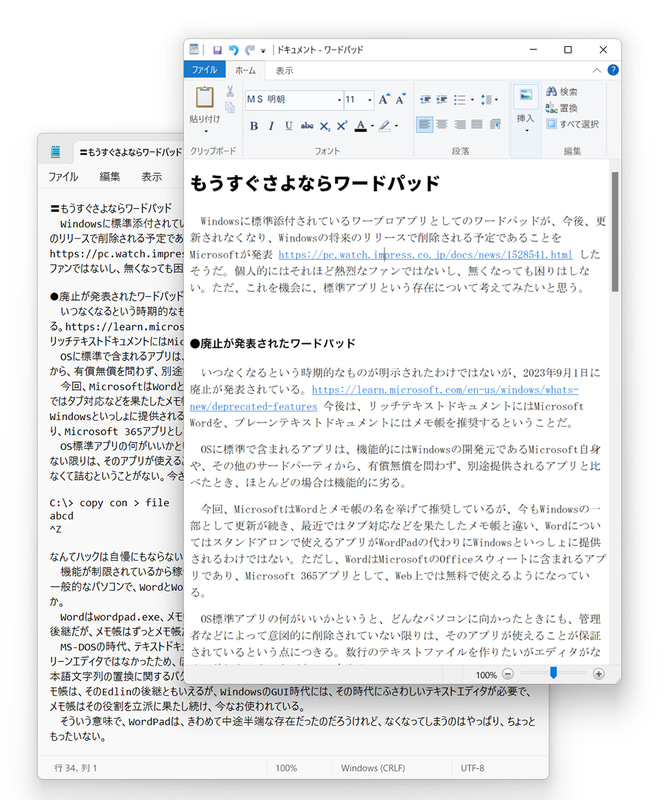Click the picture insert icon above 挿入

tap(526, 95)
